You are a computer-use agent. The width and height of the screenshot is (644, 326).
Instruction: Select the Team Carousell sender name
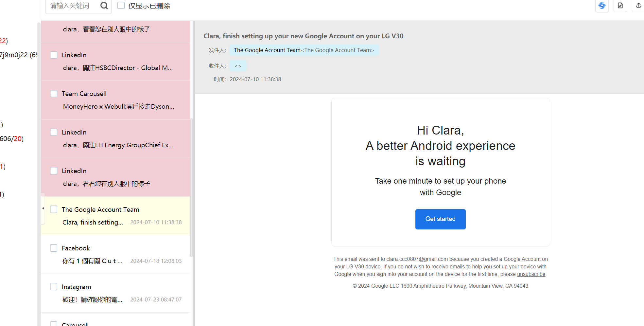84,94
